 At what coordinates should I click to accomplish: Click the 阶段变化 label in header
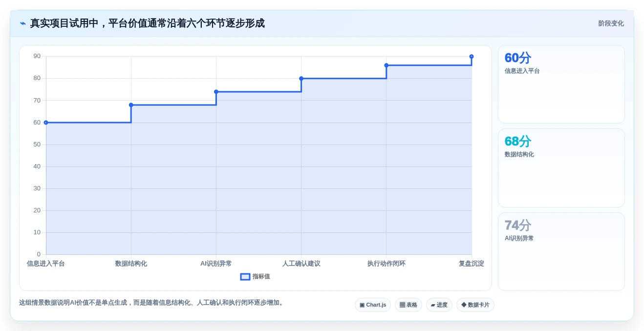tap(611, 23)
